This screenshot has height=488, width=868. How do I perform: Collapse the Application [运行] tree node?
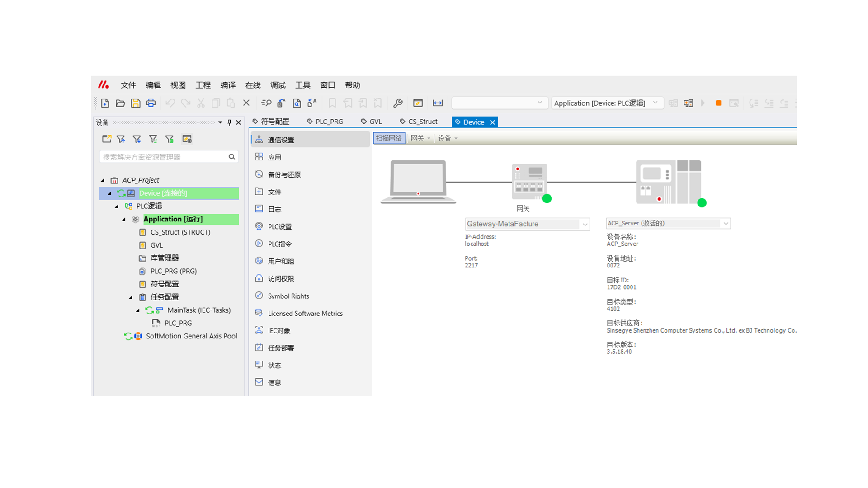tap(124, 219)
